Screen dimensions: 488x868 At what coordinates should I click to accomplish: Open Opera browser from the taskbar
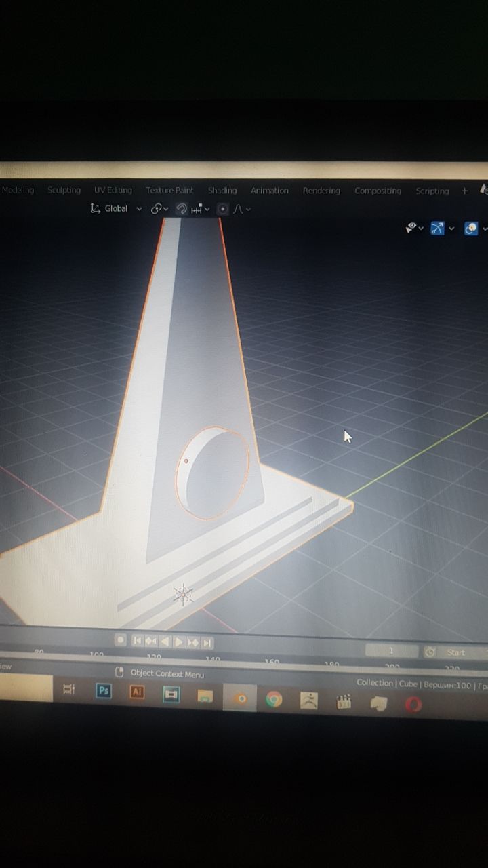(414, 705)
